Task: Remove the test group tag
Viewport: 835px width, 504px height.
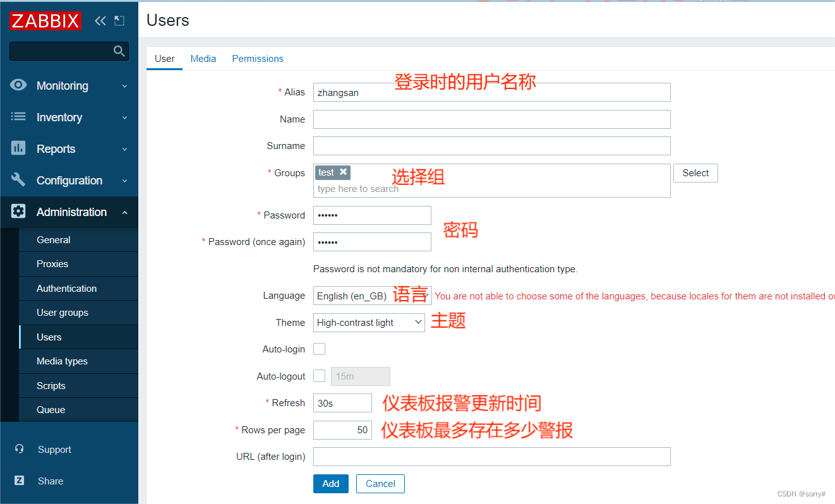Action: click(343, 172)
